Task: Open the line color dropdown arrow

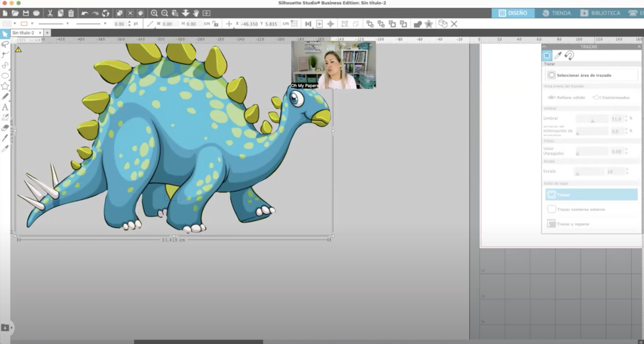Action: tap(32, 24)
